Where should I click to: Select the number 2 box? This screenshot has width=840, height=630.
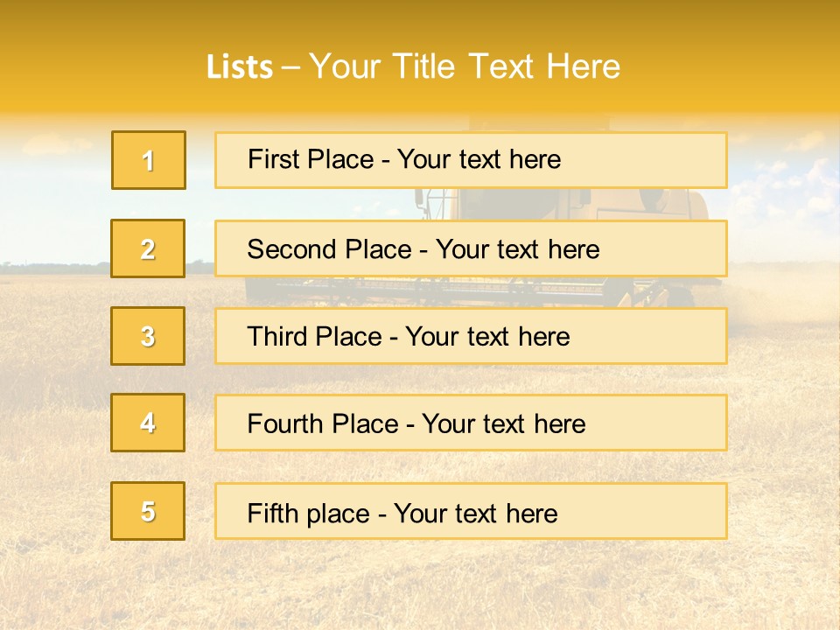coord(148,248)
